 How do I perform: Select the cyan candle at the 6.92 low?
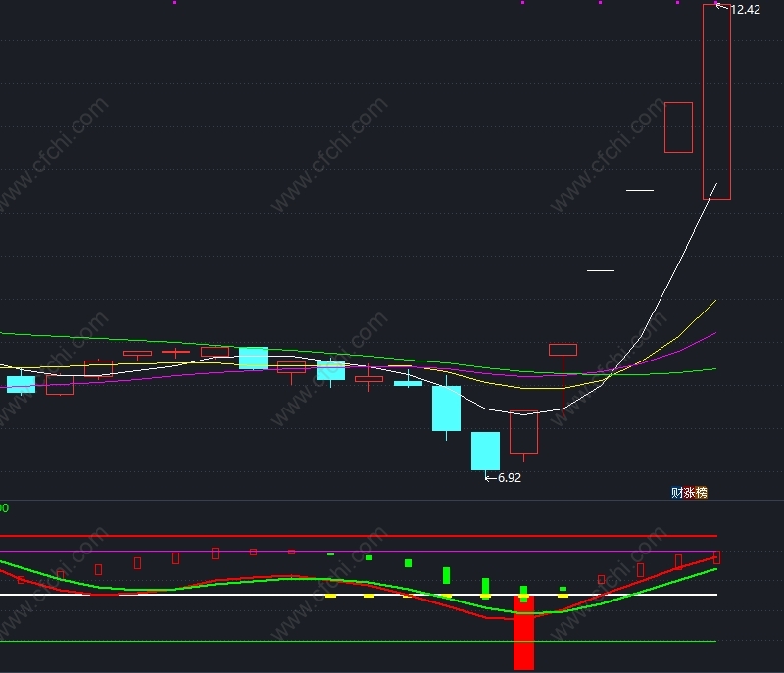pyautogui.click(x=485, y=452)
